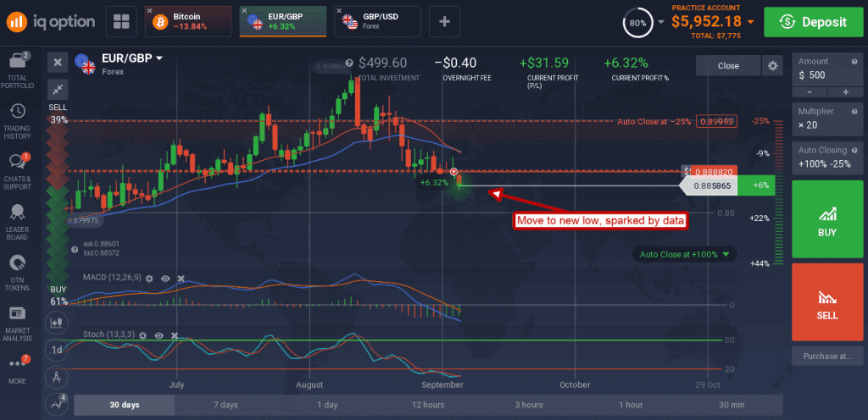Viewport: 868px width, 420px height.
Task: Open the More menu in sidebar
Action: click(x=18, y=370)
